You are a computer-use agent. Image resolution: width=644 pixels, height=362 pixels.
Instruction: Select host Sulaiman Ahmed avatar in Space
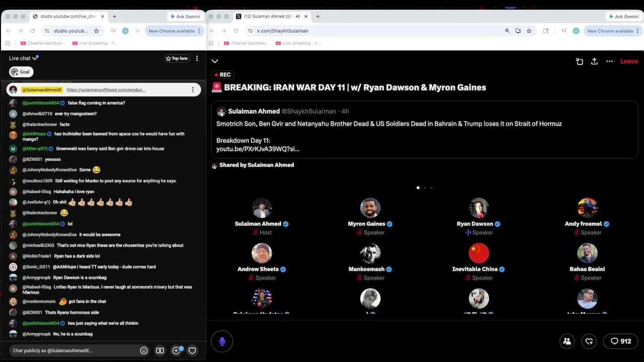point(262,208)
